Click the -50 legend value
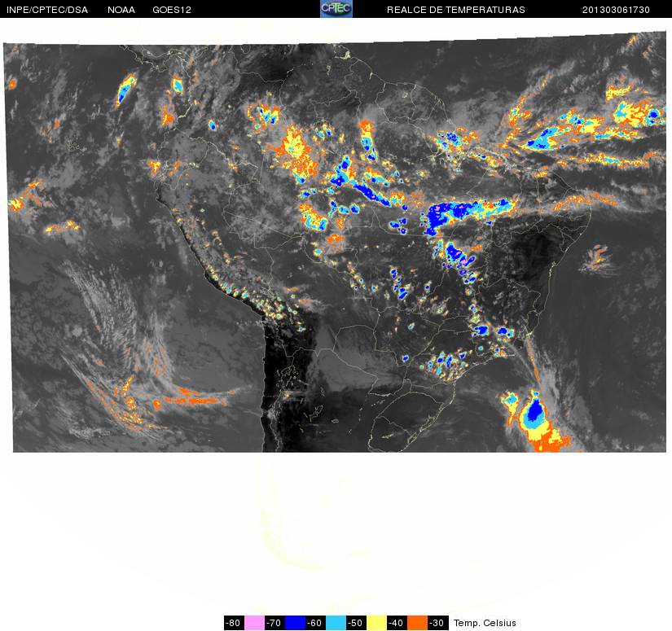672x631 pixels. [x=357, y=622]
